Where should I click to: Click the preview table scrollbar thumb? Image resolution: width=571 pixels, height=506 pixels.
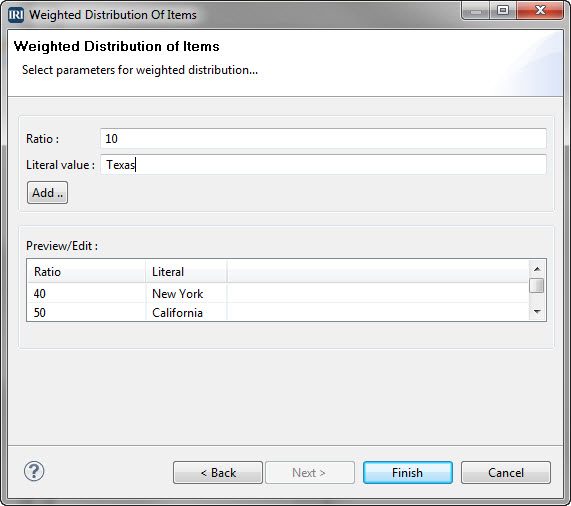click(536, 285)
